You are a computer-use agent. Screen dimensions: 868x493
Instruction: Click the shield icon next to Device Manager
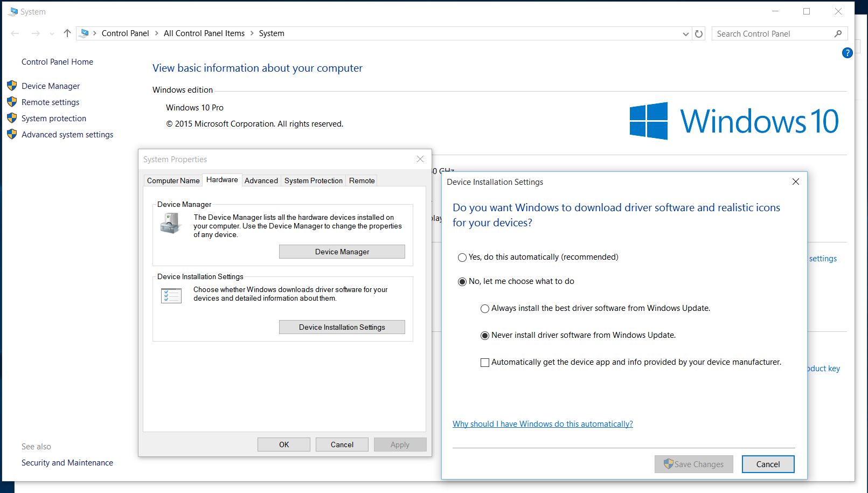[12, 86]
